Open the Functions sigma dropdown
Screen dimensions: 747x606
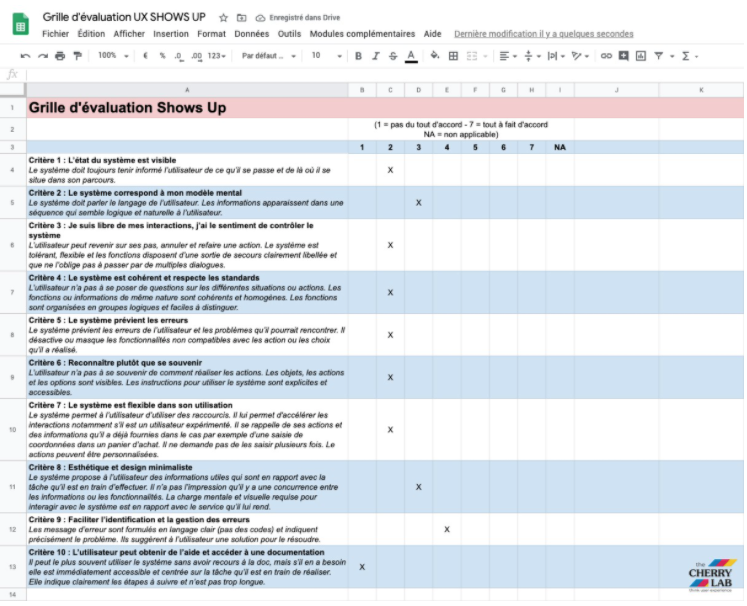click(x=690, y=56)
